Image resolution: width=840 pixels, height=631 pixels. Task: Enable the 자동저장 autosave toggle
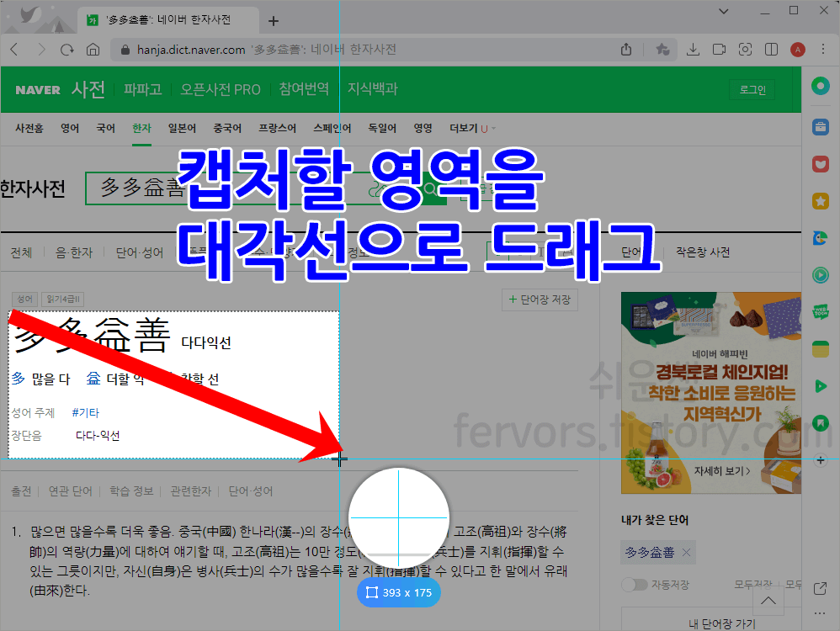pyautogui.click(x=635, y=584)
